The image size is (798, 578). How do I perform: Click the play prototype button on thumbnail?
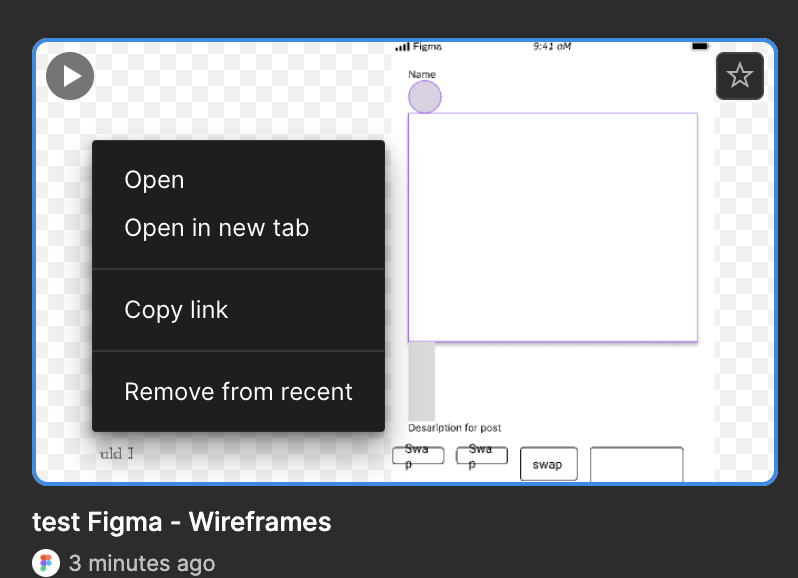pyautogui.click(x=70, y=76)
